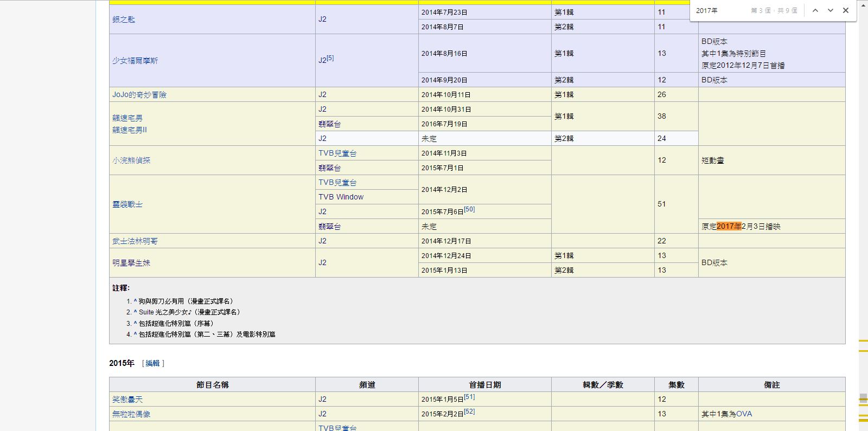Image resolution: width=868 pixels, height=431 pixels.
Task: Open the 銀之匙 article link
Action: [124, 19]
